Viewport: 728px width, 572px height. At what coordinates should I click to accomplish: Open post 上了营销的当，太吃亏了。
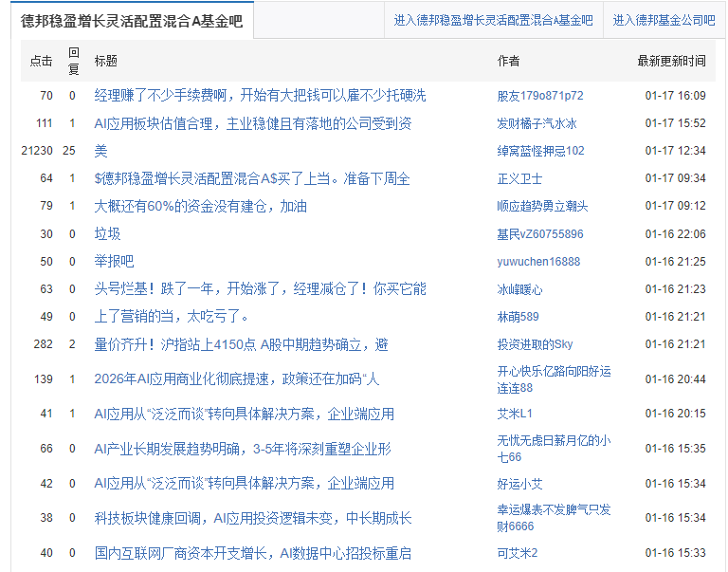[x=172, y=317]
